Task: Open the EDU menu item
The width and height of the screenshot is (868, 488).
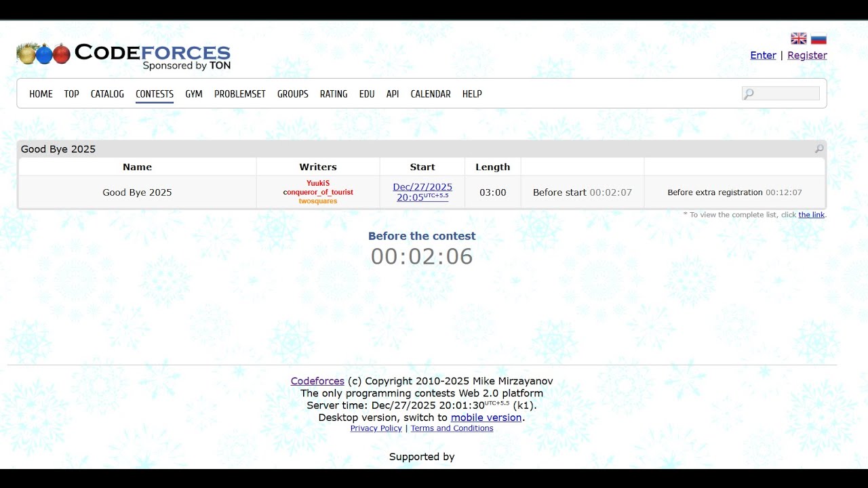Action: [x=367, y=94]
